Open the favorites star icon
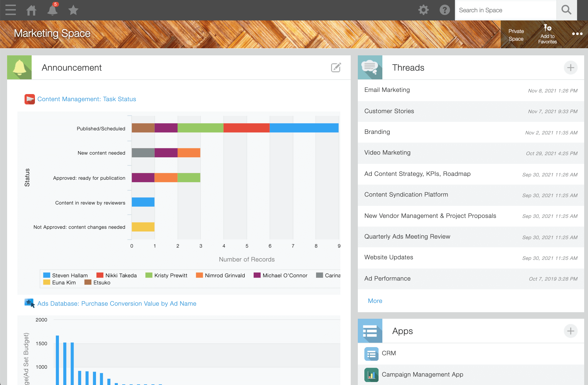This screenshot has width=588, height=385. 73,10
